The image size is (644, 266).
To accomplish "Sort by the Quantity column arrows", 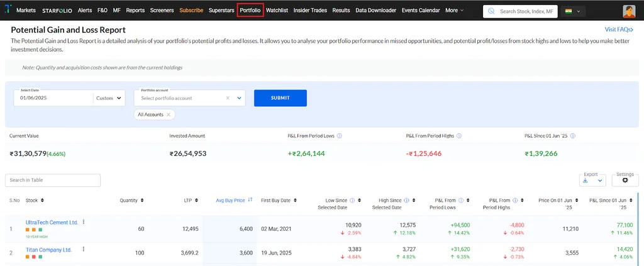I will click(x=142, y=201).
